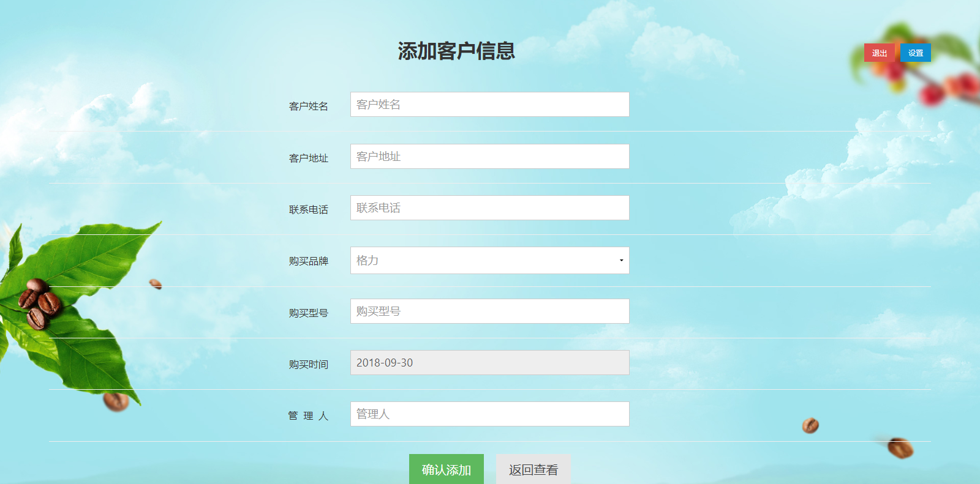Image resolution: width=980 pixels, height=484 pixels.
Task: Focus the 管理人 text field
Action: click(x=489, y=414)
